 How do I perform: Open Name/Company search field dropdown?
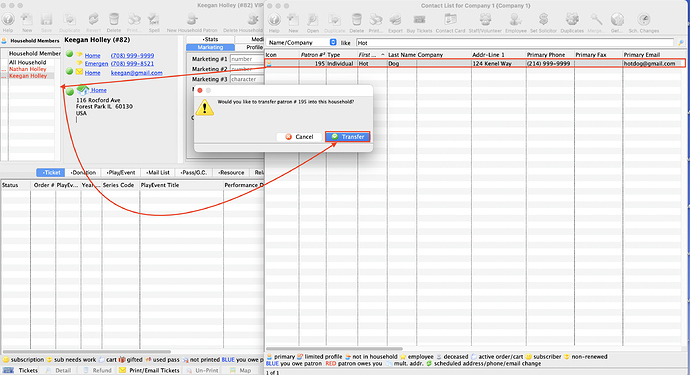(333, 42)
